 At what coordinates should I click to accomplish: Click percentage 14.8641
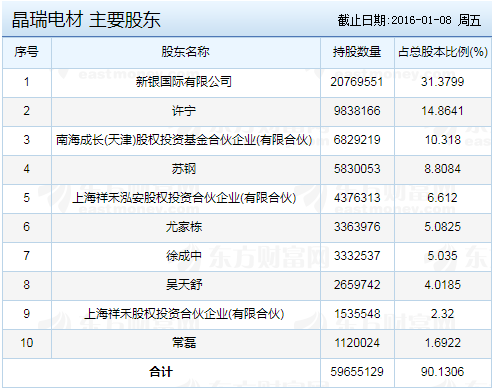(442, 111)
